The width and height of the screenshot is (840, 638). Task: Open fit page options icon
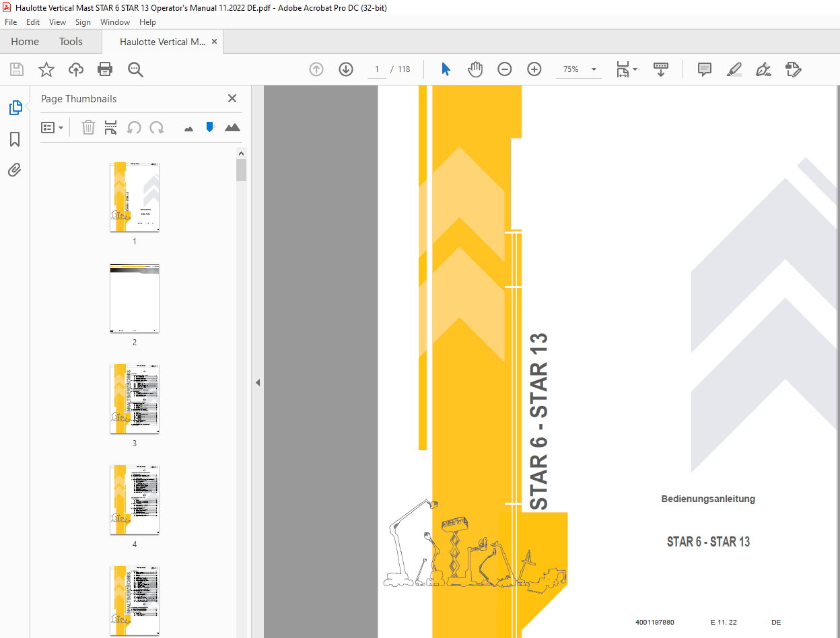tap(627, 69)
